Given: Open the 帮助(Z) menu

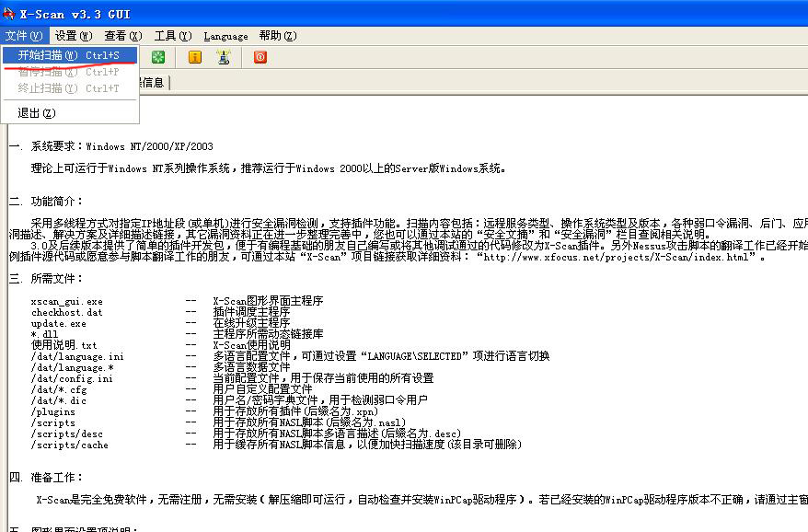Looking at the screenshot, I should (x=278, y=36).
